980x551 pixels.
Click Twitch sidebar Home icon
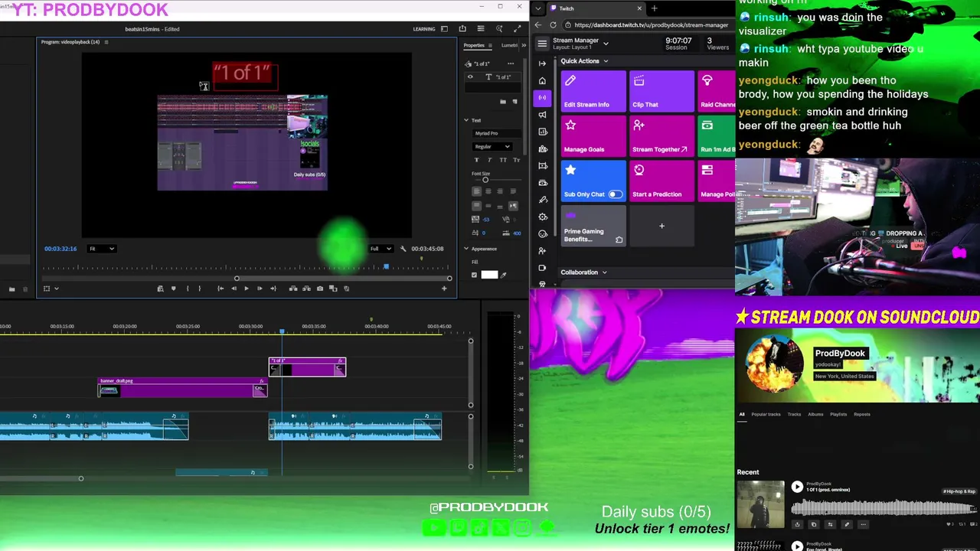pos(542,80)
